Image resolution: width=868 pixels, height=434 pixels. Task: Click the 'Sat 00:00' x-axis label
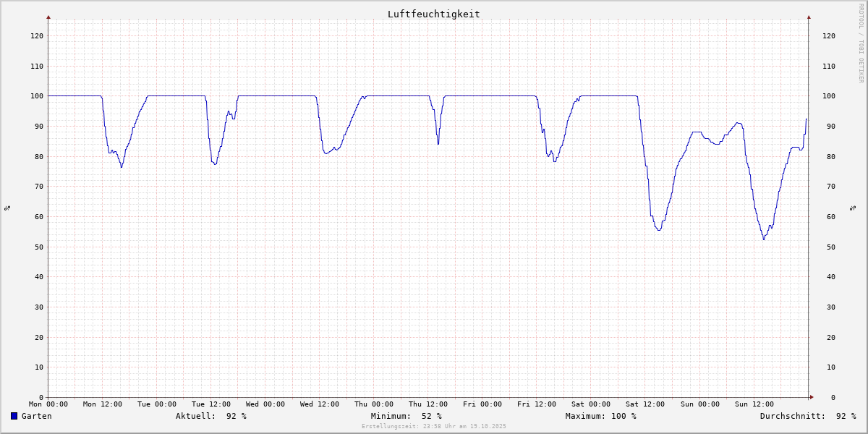point(591,404)
